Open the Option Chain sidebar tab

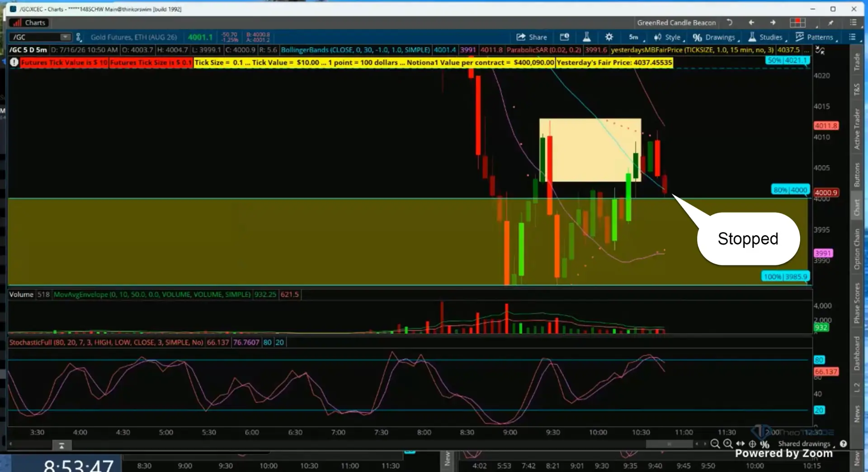click(x=857, y=249)
